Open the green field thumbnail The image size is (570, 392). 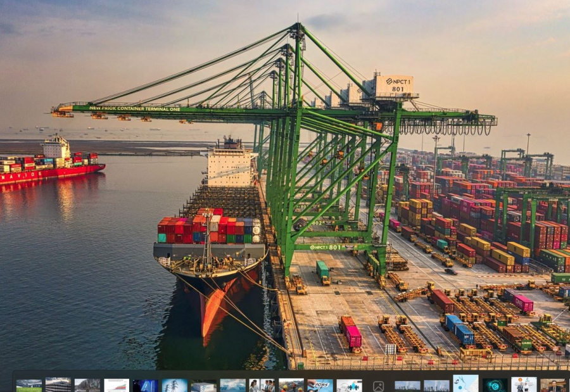click(x=28, y=385)
